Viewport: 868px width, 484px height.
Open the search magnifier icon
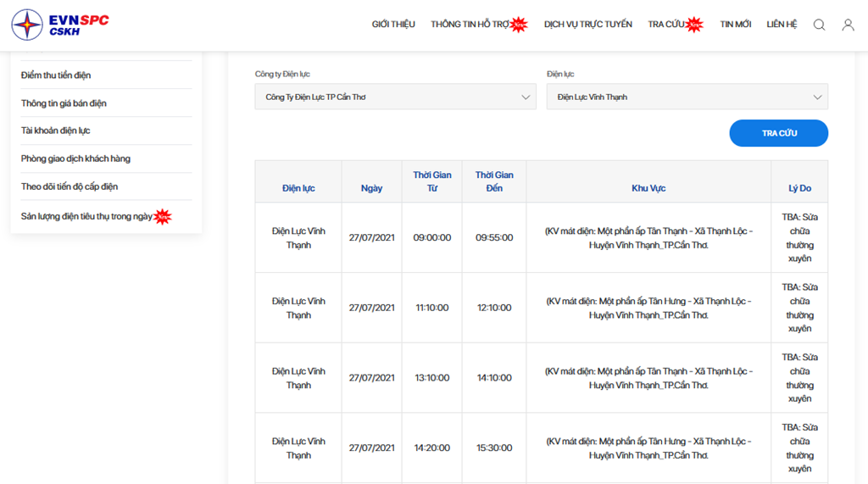point(819,25)
